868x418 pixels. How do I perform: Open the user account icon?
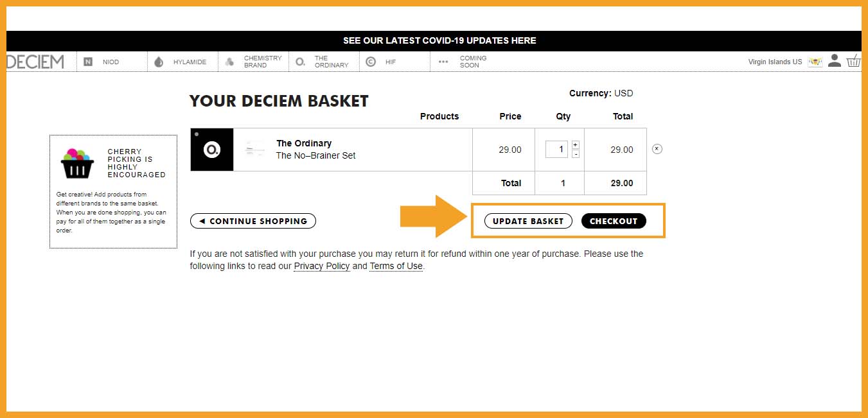coord(834,60)
